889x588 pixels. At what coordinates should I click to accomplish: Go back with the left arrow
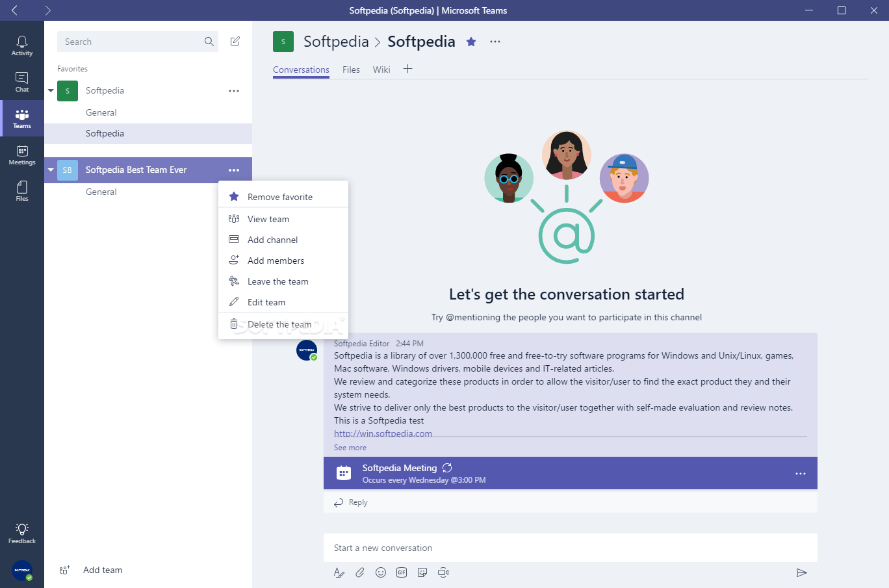point(14,10)
